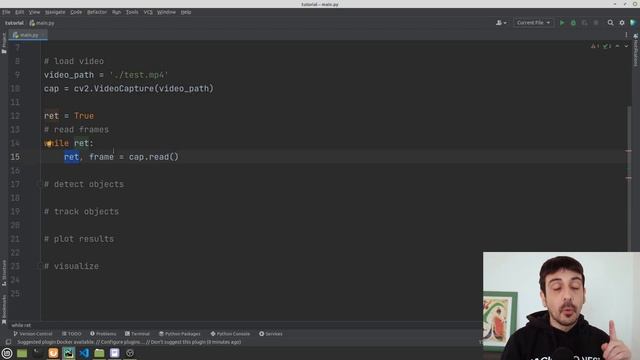Click the yellow intention bulb on line 14

click(49, 143)
